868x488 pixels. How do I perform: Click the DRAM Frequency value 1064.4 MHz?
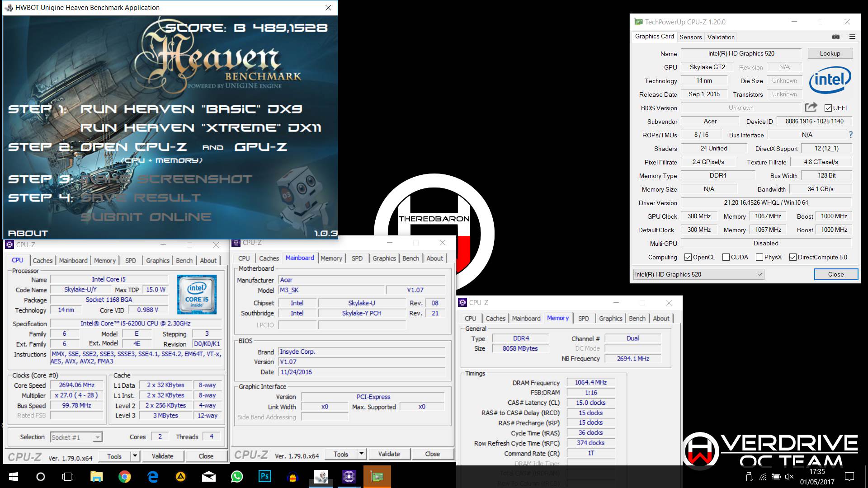(590, 382)
